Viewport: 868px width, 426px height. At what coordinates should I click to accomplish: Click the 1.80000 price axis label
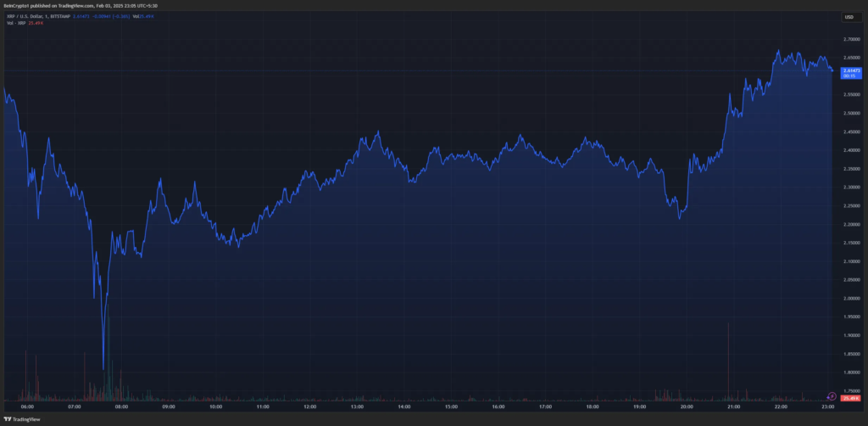[x=851, y=373]
